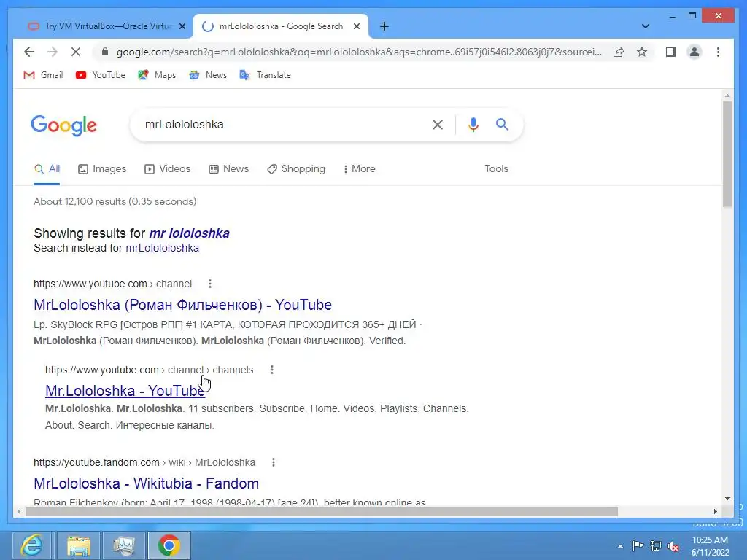Open MrLololoshka (Роман Фильченков) YouTube result

[182, 305]
